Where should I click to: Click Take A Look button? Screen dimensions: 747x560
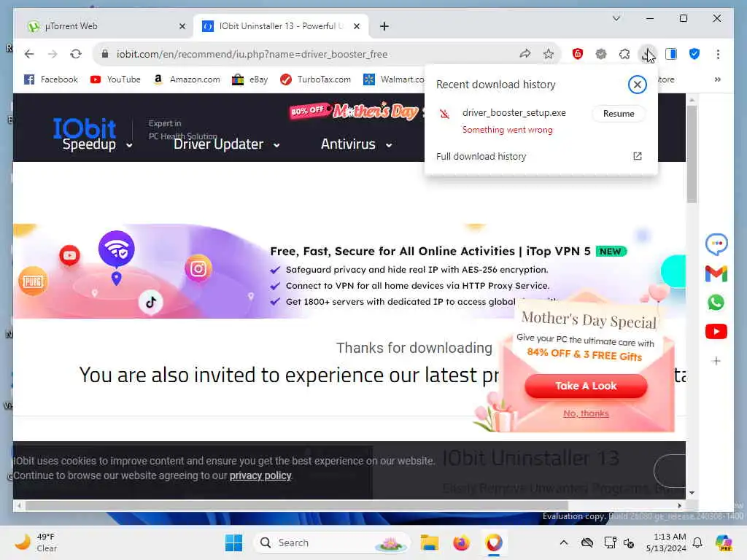pos(586,386)
